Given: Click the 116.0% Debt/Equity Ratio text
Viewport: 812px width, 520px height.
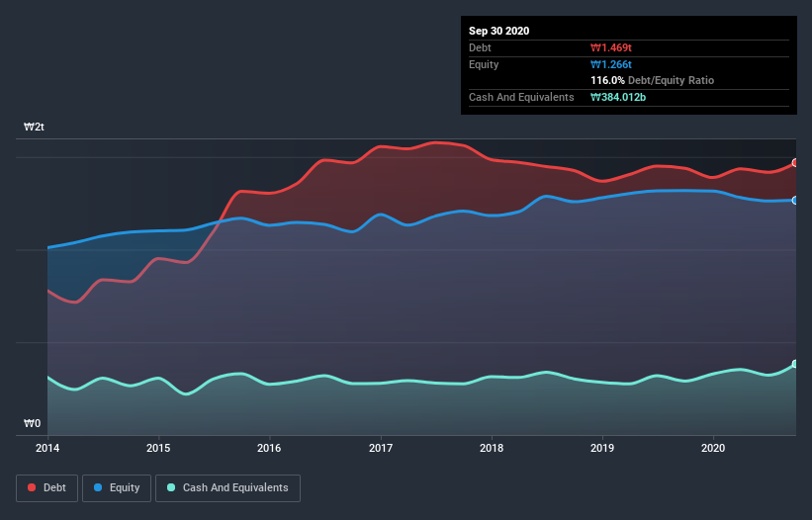Looking at the screenshot, I should point(653,80).
